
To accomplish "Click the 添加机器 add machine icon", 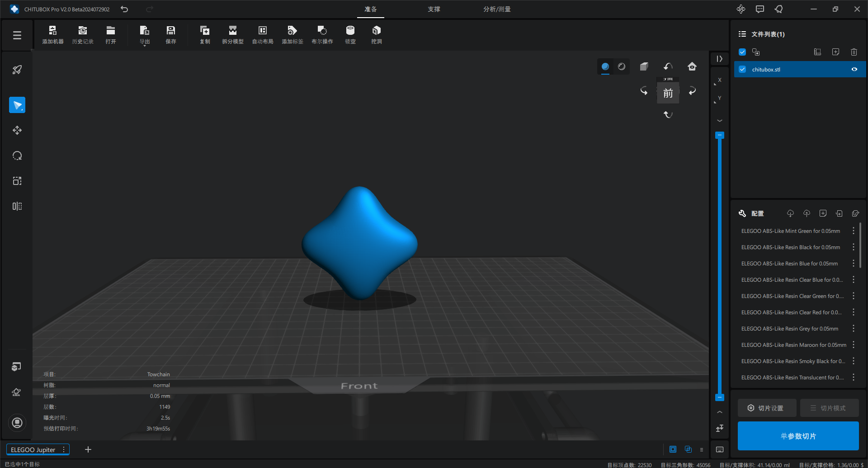I will [53, 35].
